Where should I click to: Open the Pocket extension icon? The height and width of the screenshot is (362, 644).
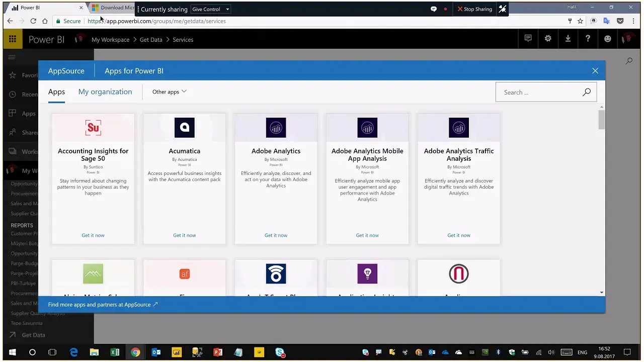point(620,21)
